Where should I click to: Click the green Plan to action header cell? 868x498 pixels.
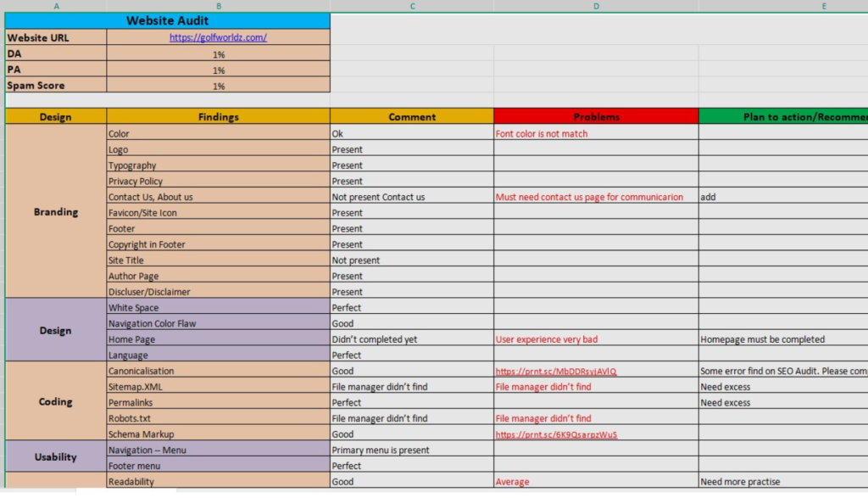tap(783, 117)
